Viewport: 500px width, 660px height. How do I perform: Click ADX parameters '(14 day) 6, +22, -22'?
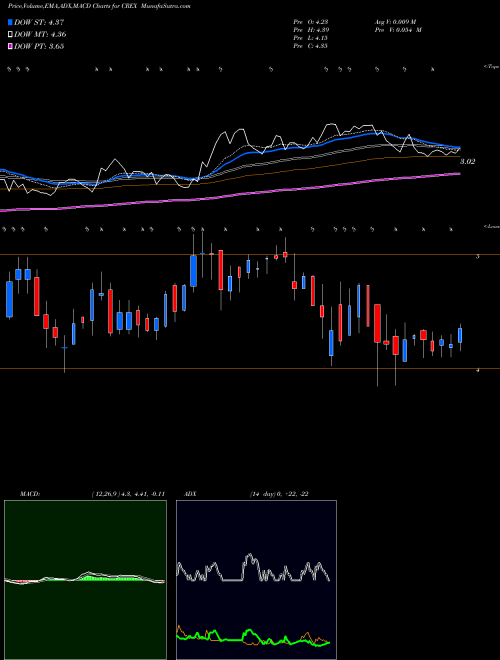click(279, 494)
